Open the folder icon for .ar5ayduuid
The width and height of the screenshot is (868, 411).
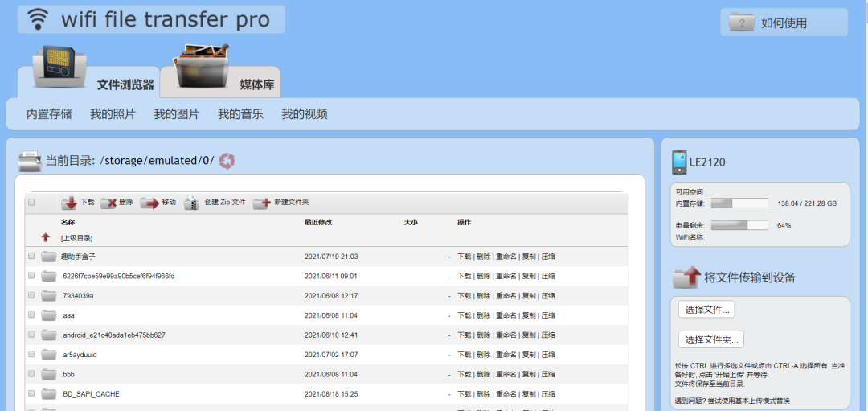click(49, 355)
